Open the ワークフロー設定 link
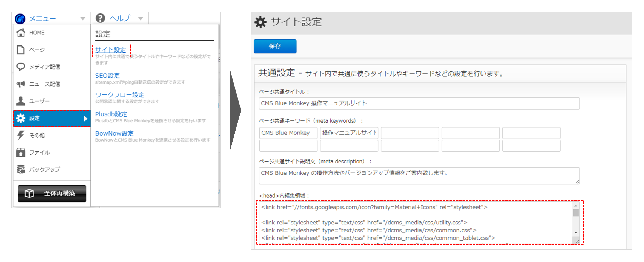The image size is (644, 262). tap(120, 95)
